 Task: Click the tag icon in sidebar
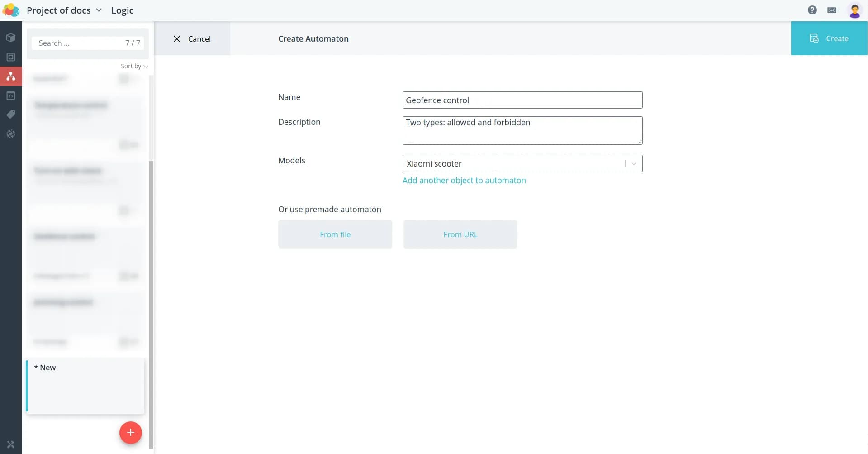(x=11, y=115)
